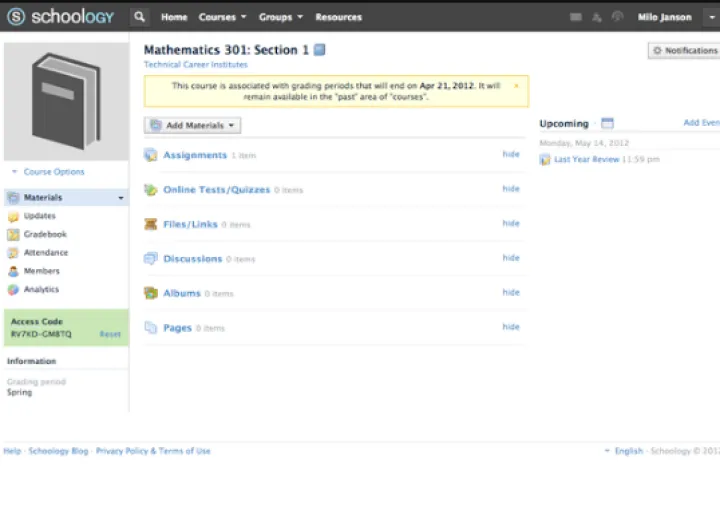Click the Members person icon
This screenshot has width=720, height=506.
(x=13, y=271)
